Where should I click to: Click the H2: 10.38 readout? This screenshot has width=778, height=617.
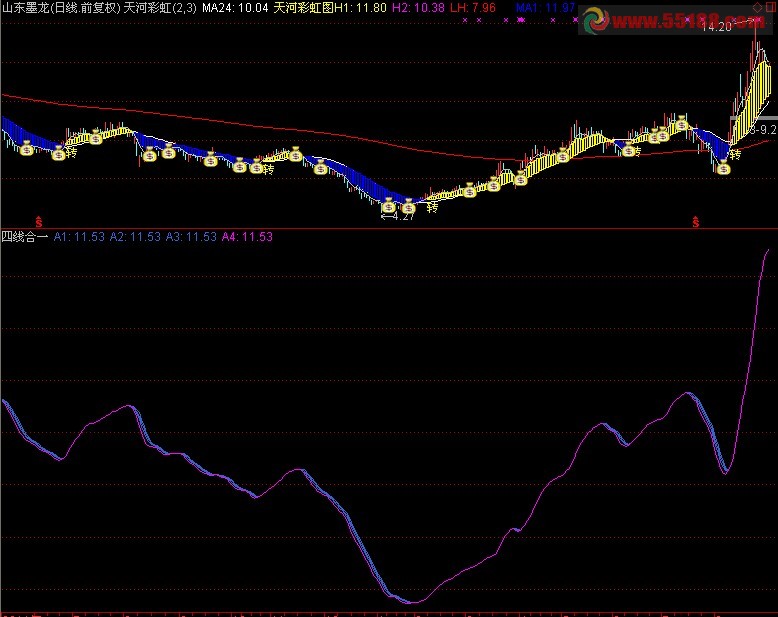point(418,7)
